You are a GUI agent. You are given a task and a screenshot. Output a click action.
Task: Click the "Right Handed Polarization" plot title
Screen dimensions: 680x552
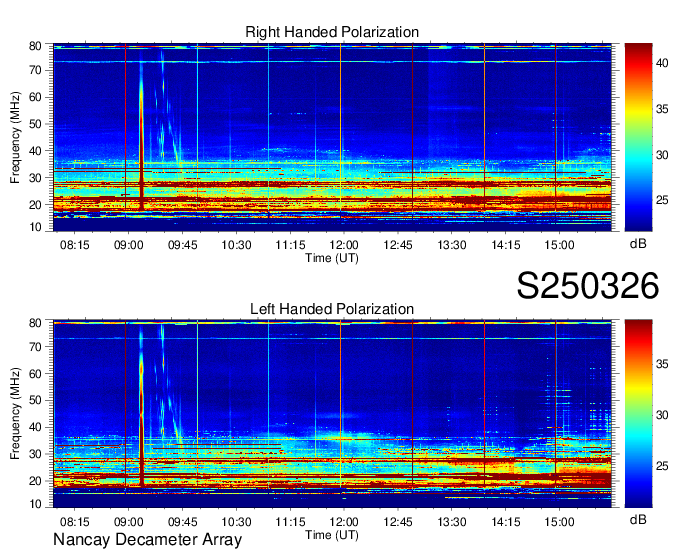[x=332, y=32]
